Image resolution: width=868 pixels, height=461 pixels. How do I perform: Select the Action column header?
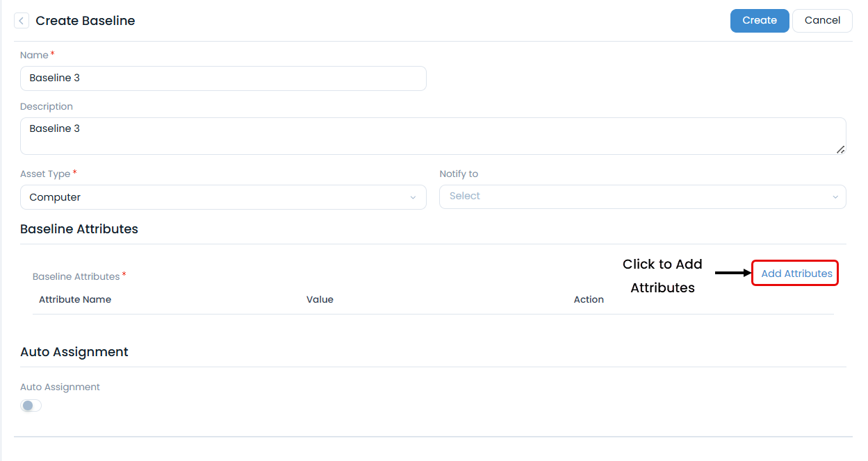pyautogui.click(x=589, y=299)
